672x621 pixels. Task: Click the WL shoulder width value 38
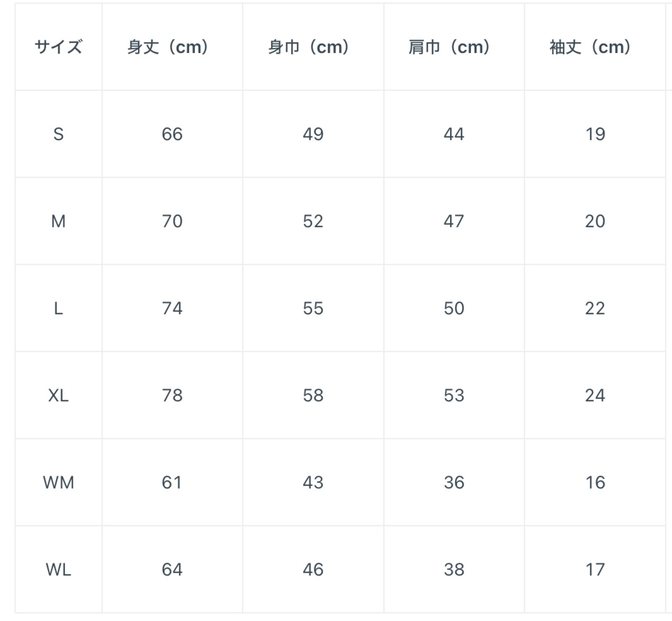[454, 570]
